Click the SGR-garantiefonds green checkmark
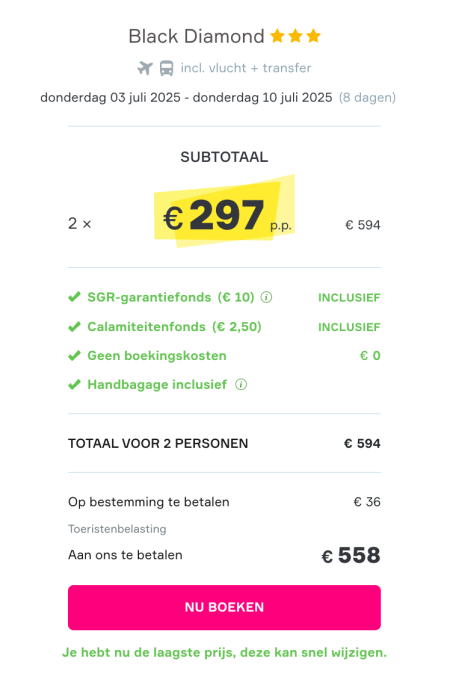The height and width of the screenshot is (679, 450). [74, 297]
